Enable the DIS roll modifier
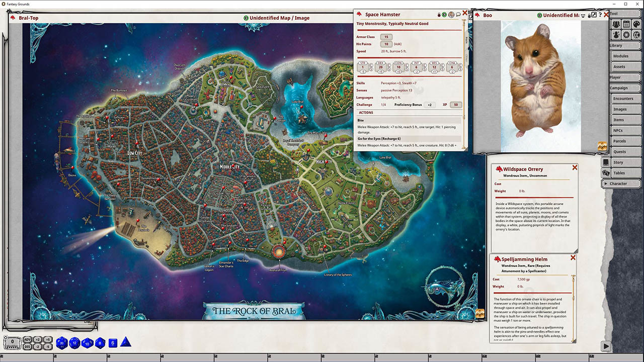 tap(28, 345)
